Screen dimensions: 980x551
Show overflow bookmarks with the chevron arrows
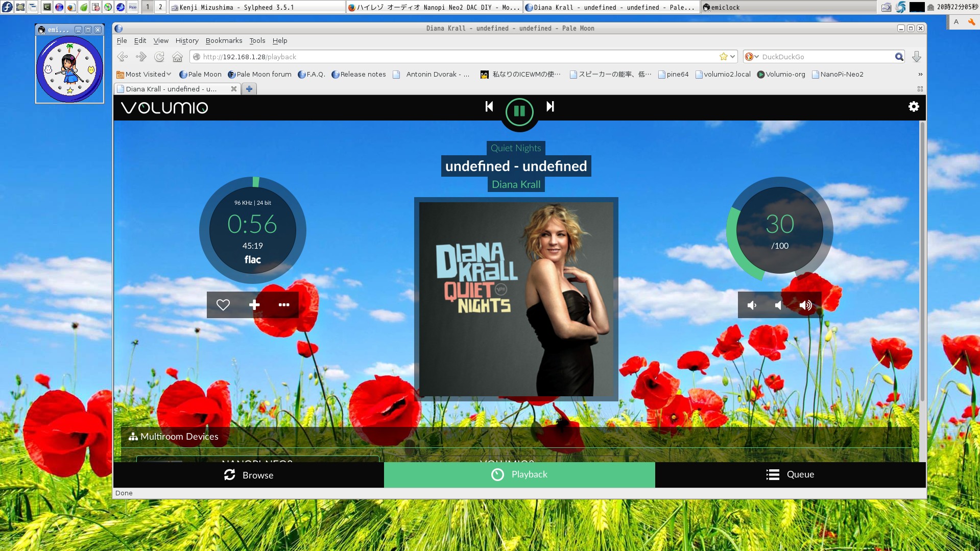click(920, 74)
